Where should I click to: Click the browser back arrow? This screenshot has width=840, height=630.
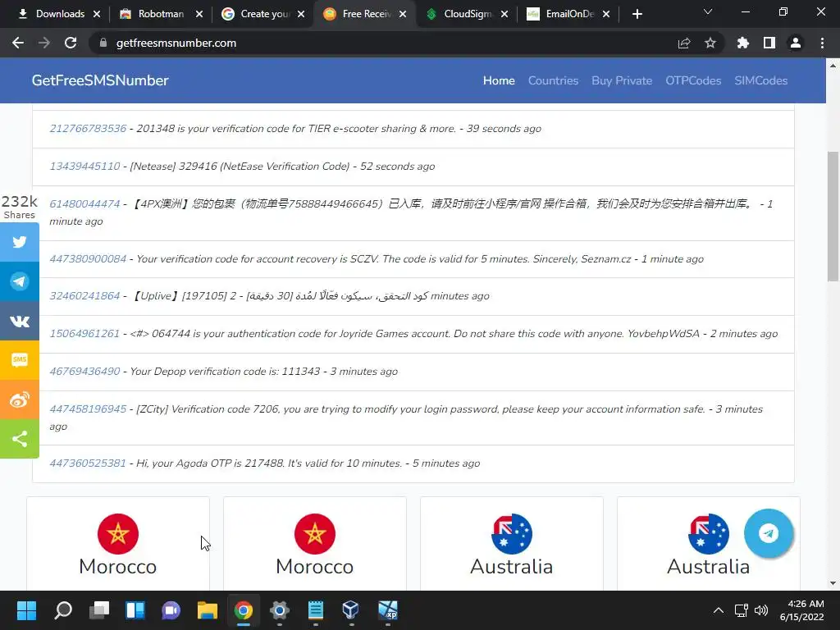[18, 43]
